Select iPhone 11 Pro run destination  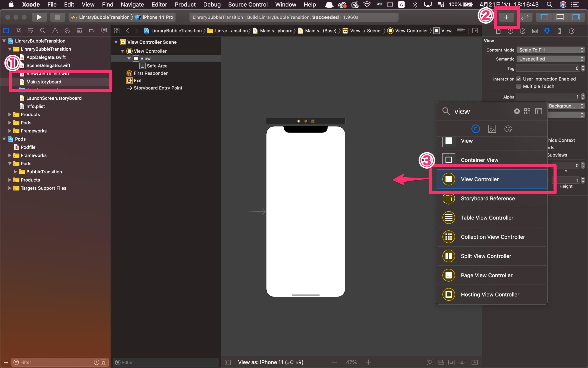pyautogui.click(x=155, y=17)
